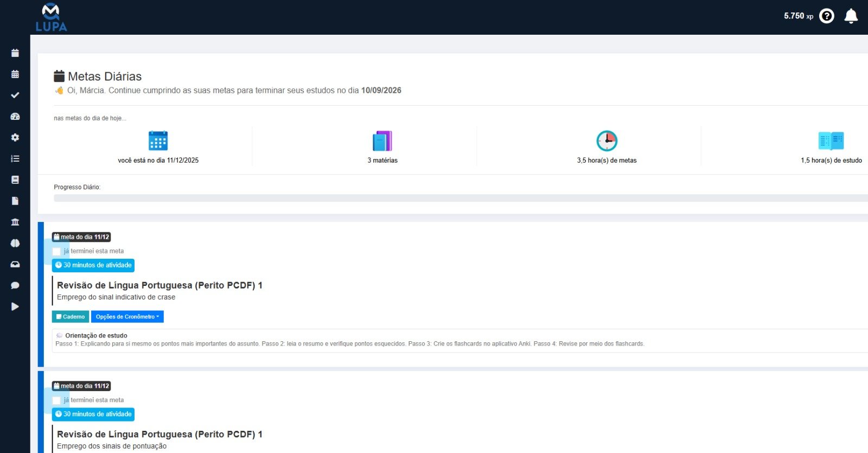Viewport: 868px width, 453px height.
Task: Click the LUPA logo
Action: 51,17
